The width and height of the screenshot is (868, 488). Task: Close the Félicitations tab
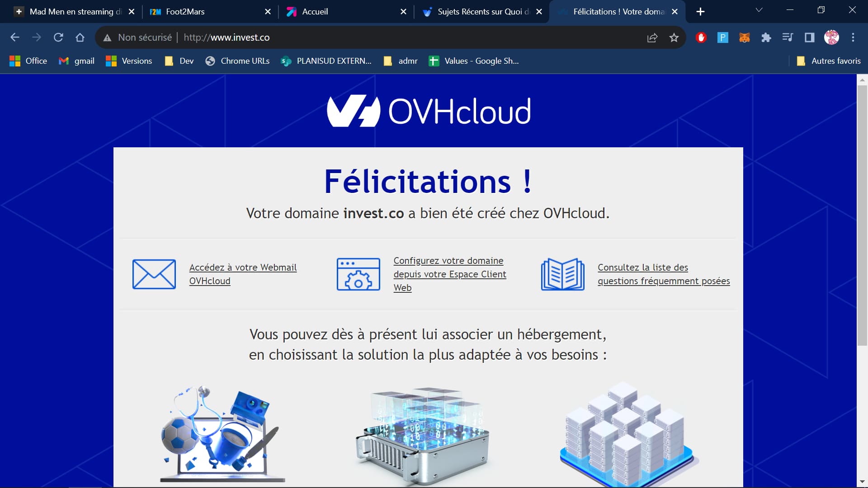click(675, 12)
